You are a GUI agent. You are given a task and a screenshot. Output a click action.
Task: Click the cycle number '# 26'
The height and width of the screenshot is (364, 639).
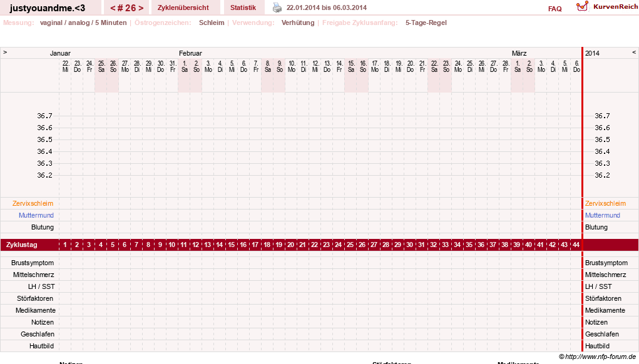[127, 8]
